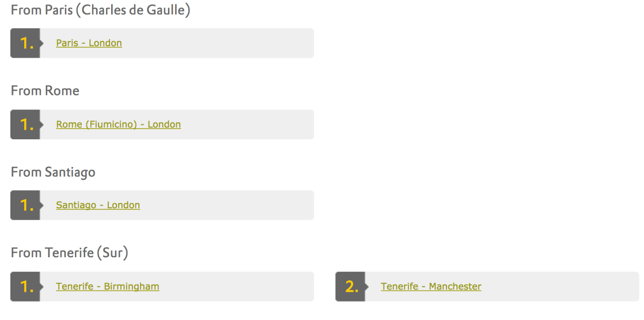The width and height of the screenshot is (644, 320).
Task: Follow the Santiago - London link
Action: [x=98, y=205]
